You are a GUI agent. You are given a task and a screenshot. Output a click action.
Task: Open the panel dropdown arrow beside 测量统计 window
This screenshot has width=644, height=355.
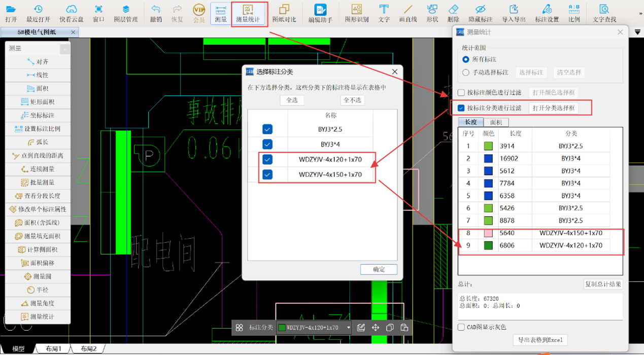click(637, 32)
